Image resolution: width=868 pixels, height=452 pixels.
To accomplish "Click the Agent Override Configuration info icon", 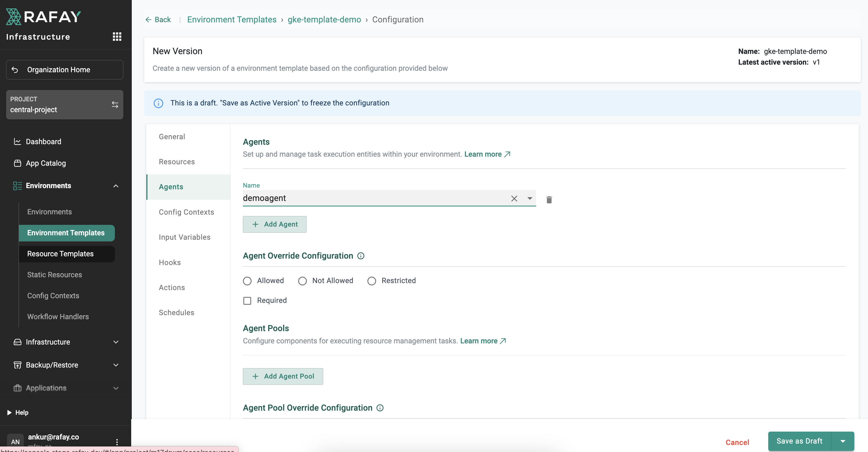I will tap(360, 256).
